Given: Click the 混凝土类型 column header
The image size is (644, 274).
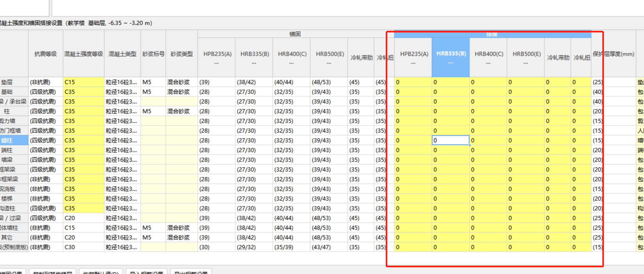Looking at the screenshot, I should [123, 54].
